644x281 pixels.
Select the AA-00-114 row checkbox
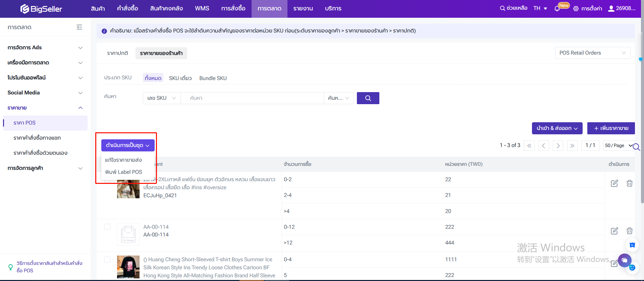107,227
